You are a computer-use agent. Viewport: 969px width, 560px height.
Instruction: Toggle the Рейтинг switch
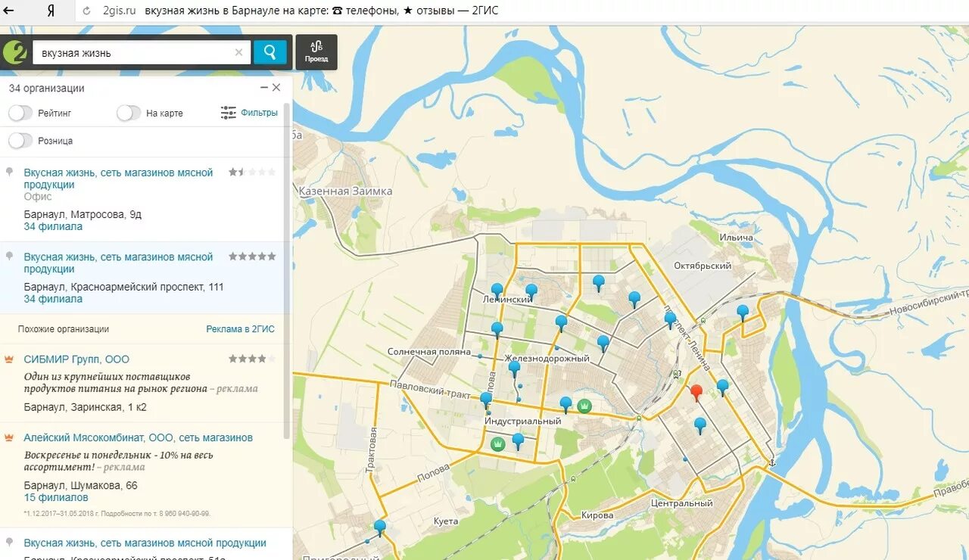coord(20,113)
